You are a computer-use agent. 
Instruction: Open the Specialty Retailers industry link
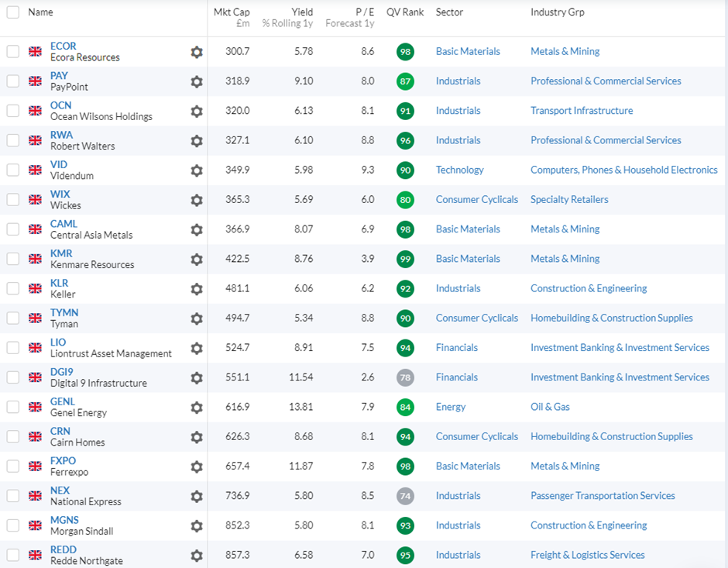click(569, 200)
